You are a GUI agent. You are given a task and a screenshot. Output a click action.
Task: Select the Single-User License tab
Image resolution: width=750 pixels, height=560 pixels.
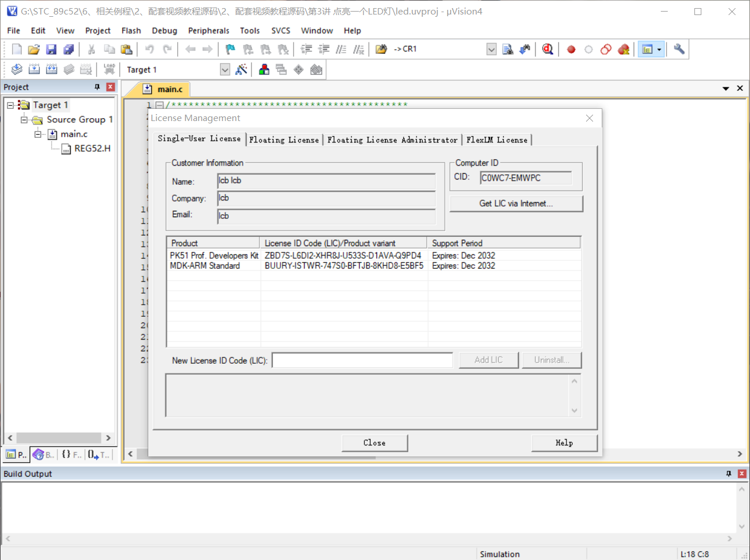point(199,138)
